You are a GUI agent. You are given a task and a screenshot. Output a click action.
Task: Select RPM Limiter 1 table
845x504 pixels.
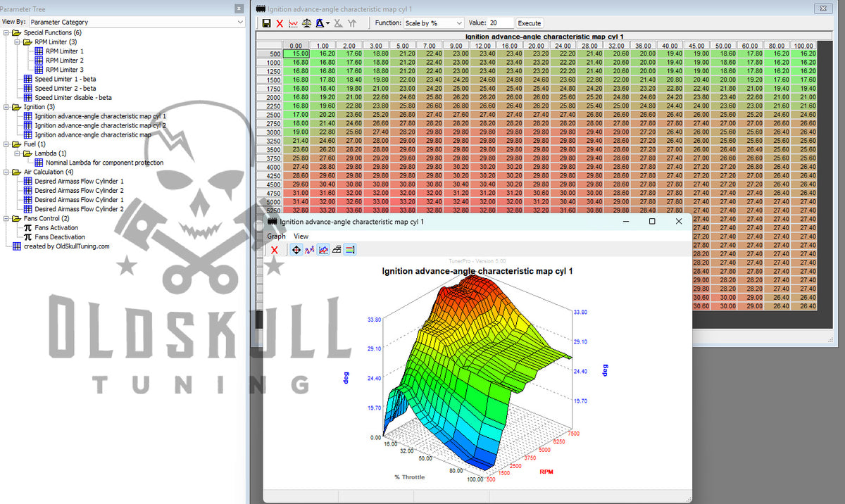coord(64,51)
